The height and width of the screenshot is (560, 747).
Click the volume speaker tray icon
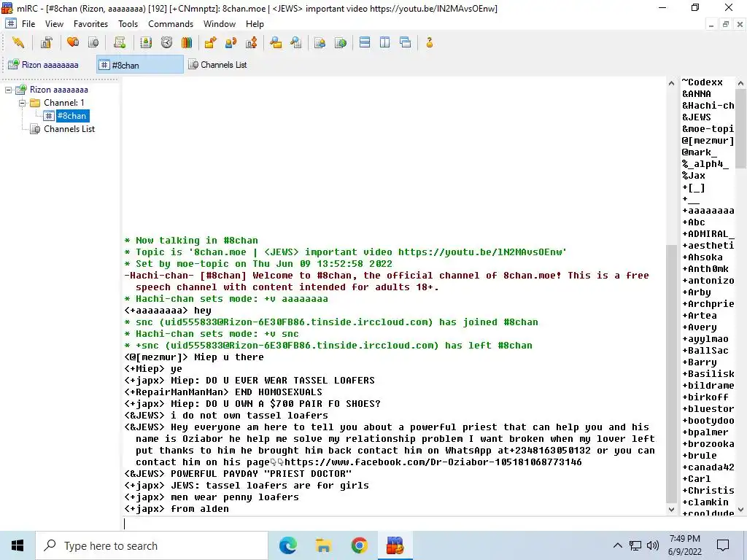653,545
